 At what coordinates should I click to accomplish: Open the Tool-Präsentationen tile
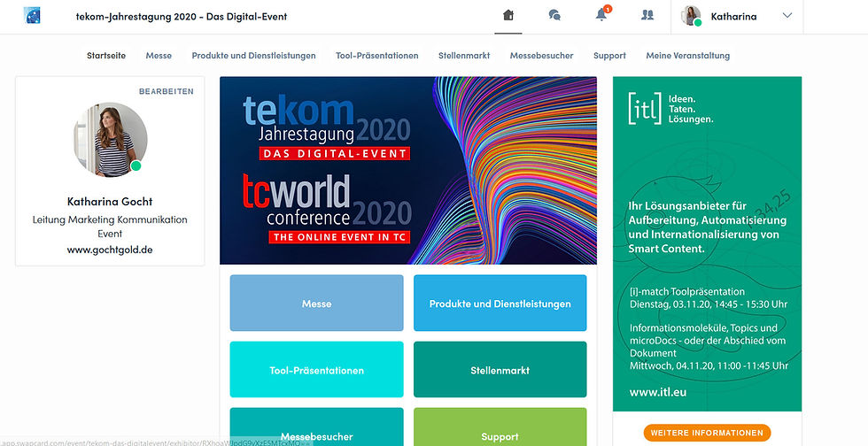317,370
